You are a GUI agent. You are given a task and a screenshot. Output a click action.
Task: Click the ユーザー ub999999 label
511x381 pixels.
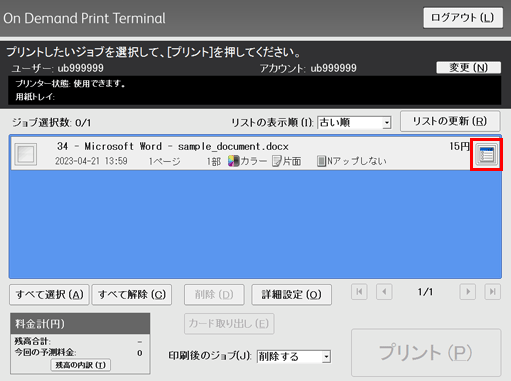[57, 68]
